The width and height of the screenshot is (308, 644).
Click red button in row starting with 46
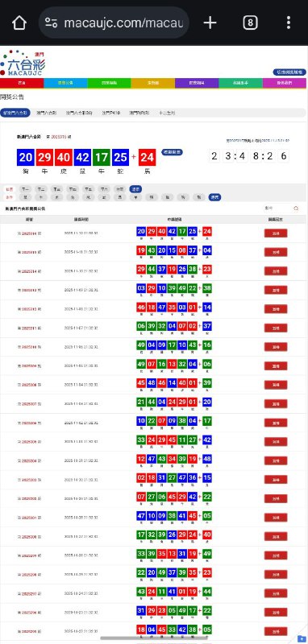(276, 309)
